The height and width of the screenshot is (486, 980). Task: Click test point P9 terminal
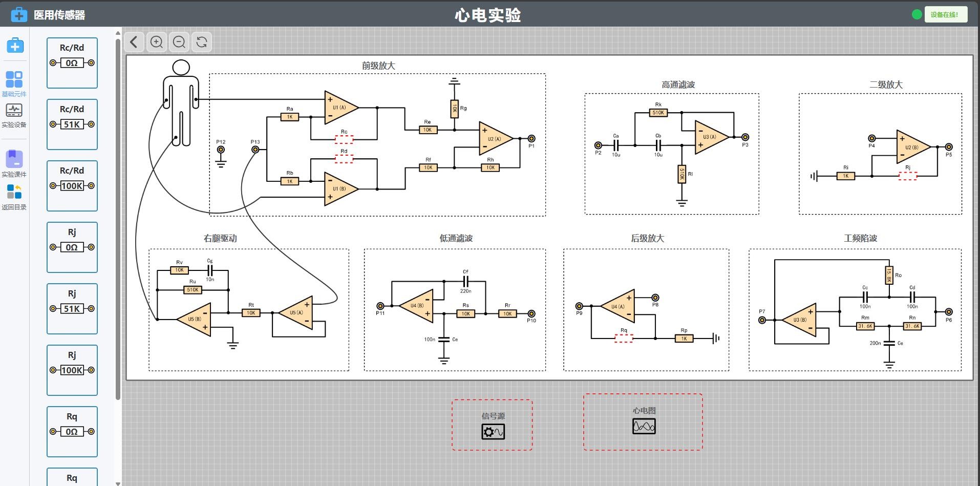coord(579,306)
